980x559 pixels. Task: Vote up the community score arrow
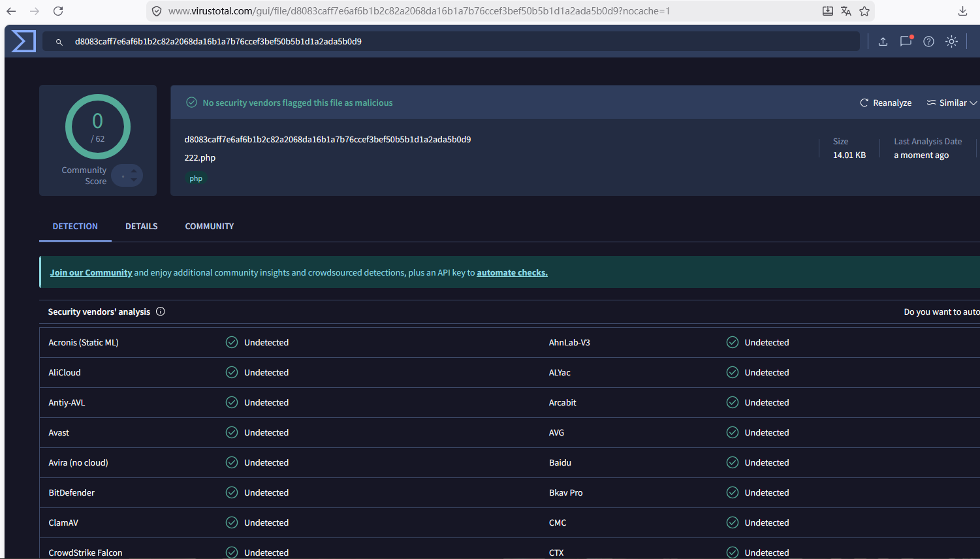click(134, 171)
